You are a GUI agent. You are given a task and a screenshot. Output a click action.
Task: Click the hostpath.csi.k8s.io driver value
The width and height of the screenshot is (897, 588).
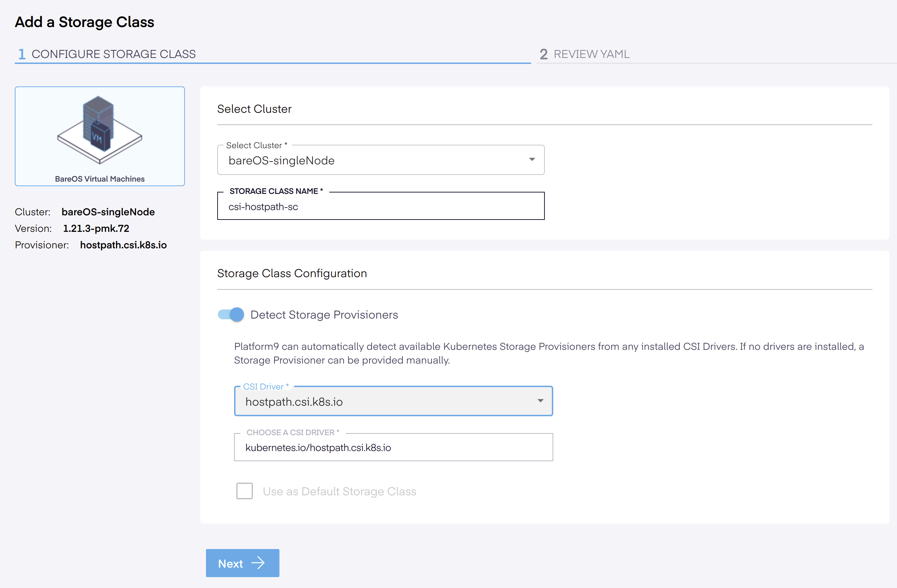294,402
